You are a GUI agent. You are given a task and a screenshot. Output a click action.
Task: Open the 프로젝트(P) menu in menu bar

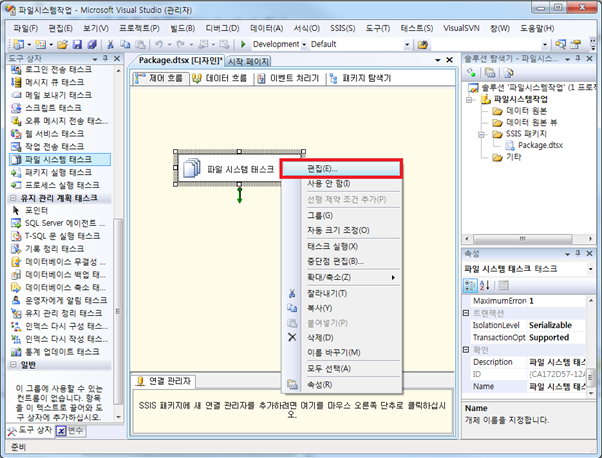tap(139, 28)
